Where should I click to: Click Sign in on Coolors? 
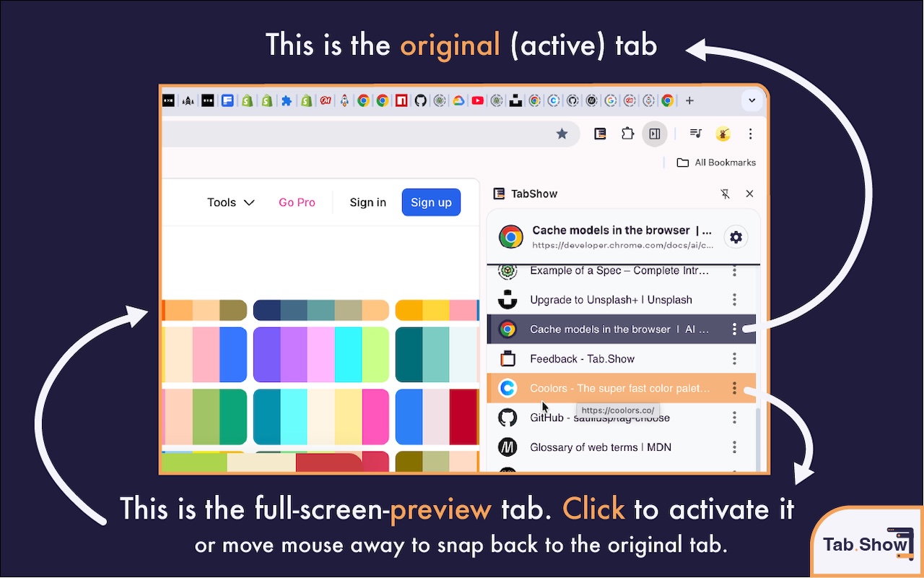point(368,202)
